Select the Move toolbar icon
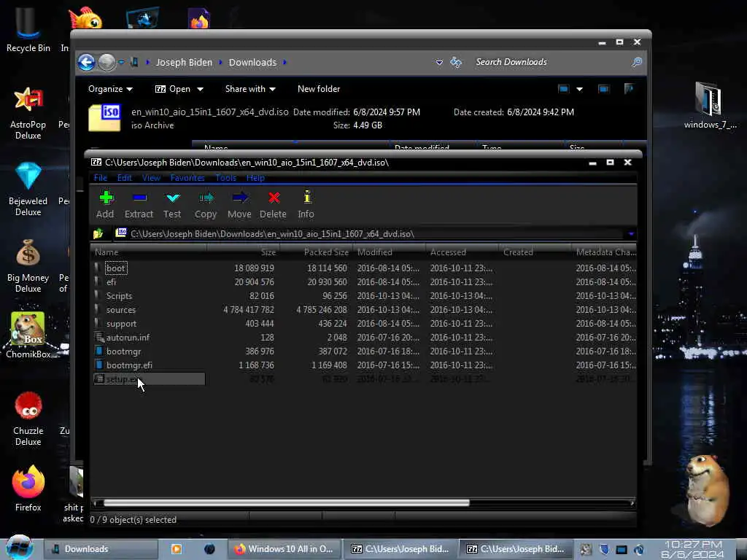Image resolution: width=747 pixels, height=560 pixels. [x=239, y=204]
